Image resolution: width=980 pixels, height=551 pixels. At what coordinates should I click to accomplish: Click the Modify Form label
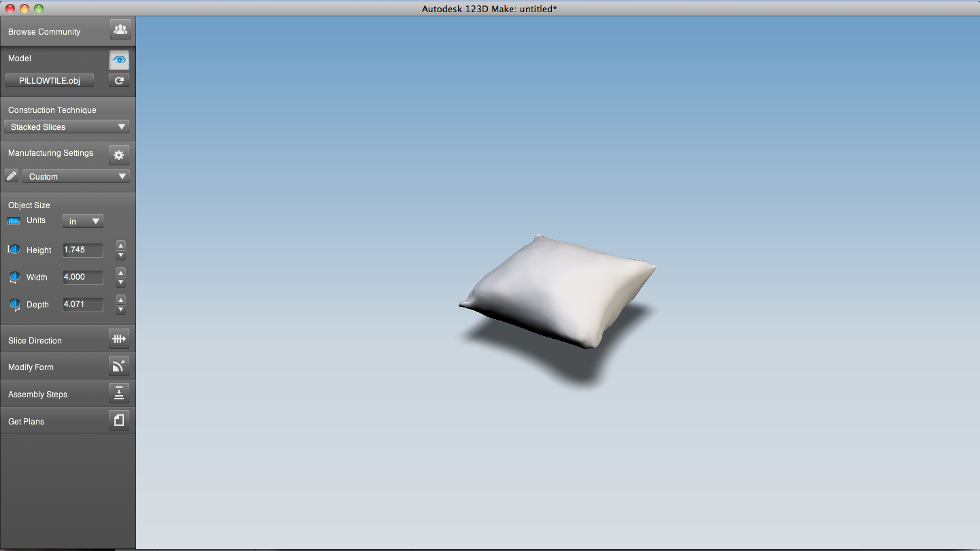31,367
